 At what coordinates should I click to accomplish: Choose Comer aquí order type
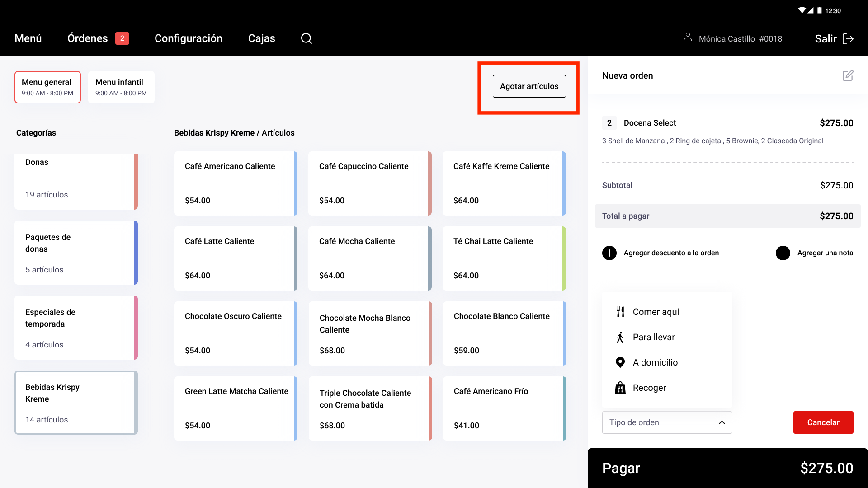click(667, 312)
